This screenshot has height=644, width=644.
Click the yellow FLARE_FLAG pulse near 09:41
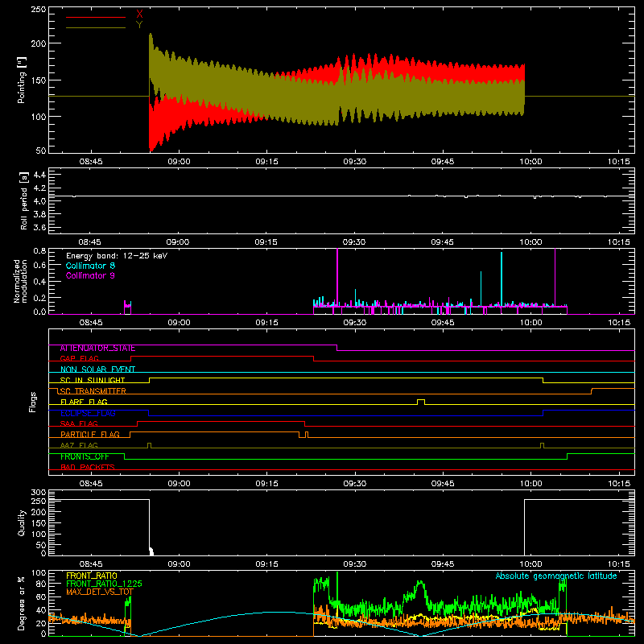pos(421,402)
